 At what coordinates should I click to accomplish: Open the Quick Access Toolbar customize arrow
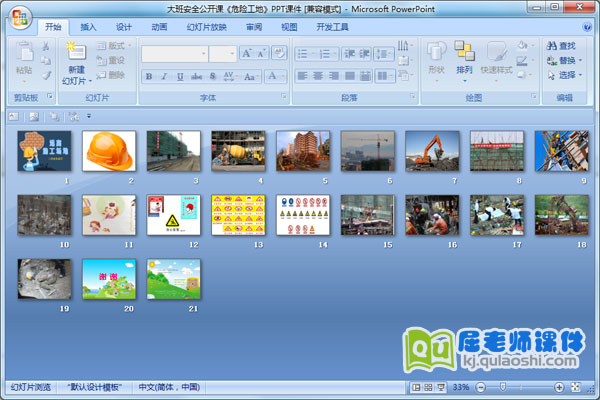88,116
